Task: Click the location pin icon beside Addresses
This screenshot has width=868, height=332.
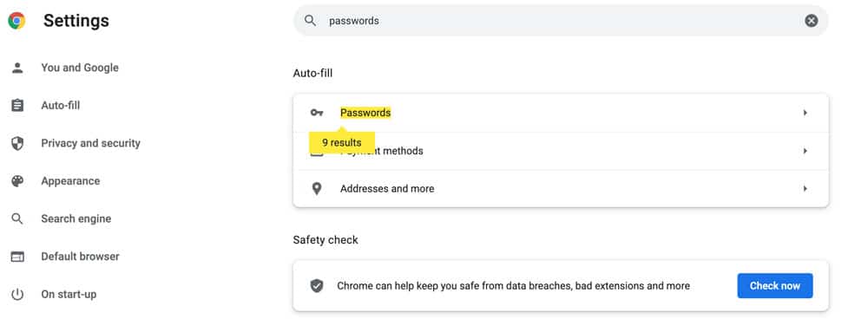Action: [x=317, y=189]
